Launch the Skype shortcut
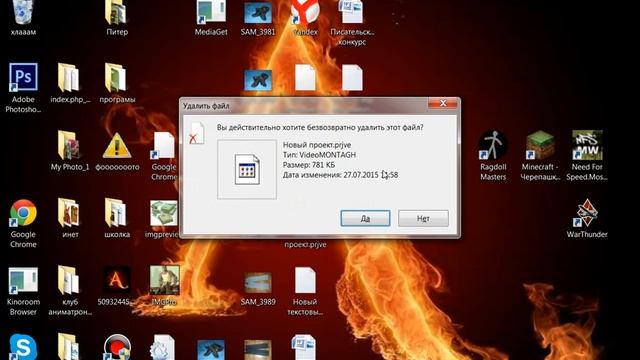 tap(23, 347)
